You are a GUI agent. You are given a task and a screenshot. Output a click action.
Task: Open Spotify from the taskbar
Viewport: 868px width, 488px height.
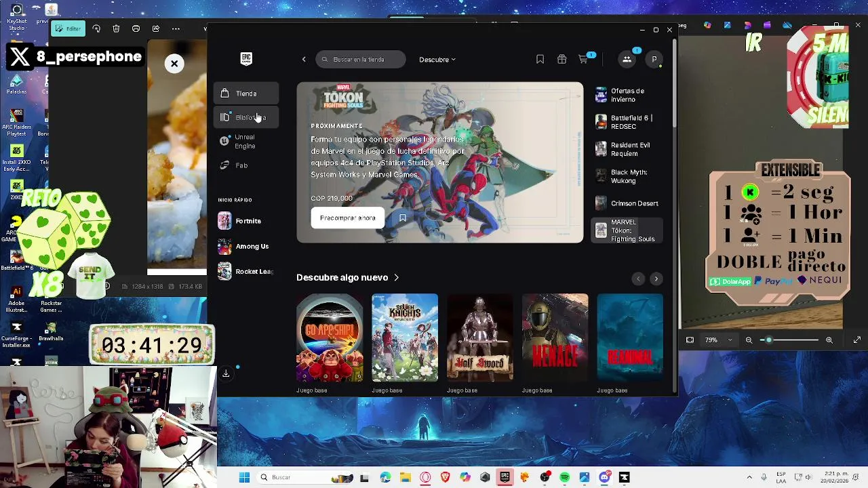coord(565,477)
